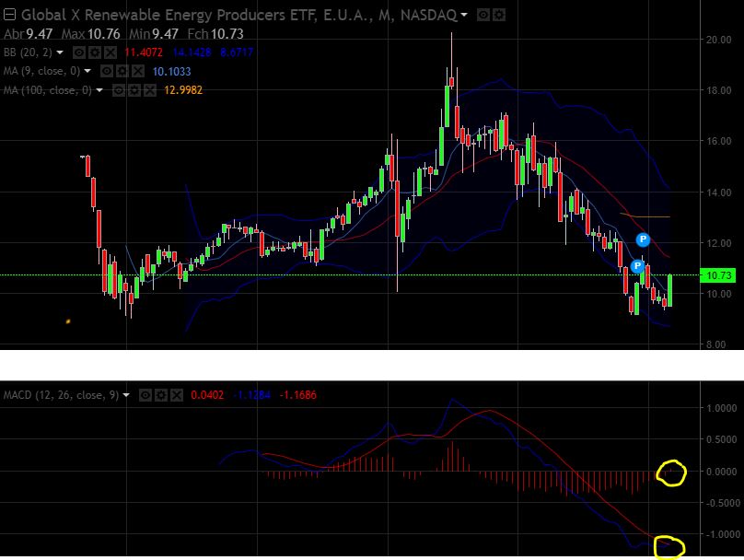
Task: Click the MACD histogram value 0.0402
Action: [x=207, y=395]
